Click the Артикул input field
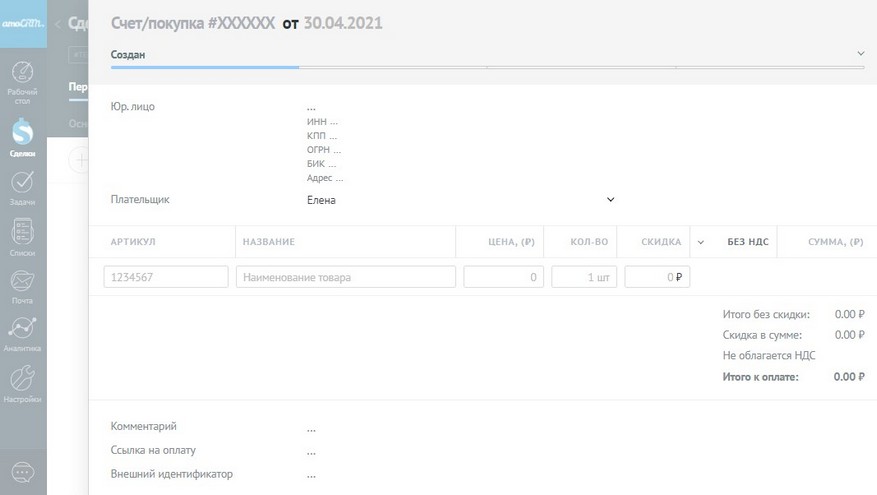 [166, 277]
